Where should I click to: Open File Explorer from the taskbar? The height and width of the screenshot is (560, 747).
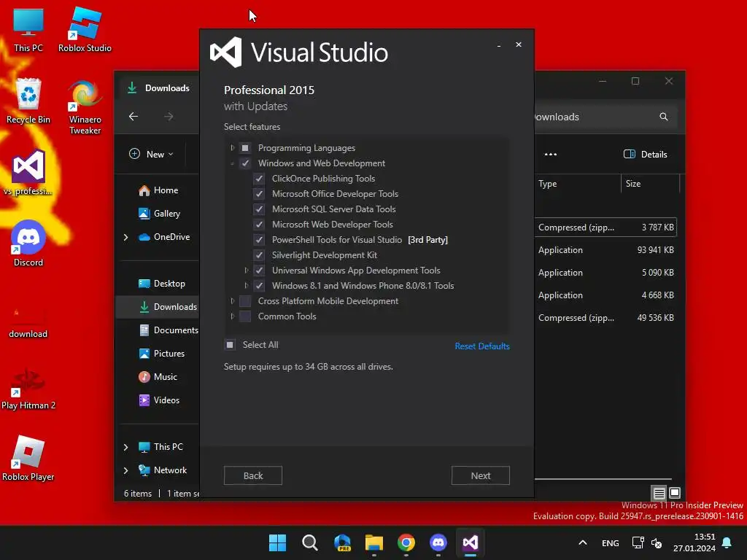coord(374,542)
